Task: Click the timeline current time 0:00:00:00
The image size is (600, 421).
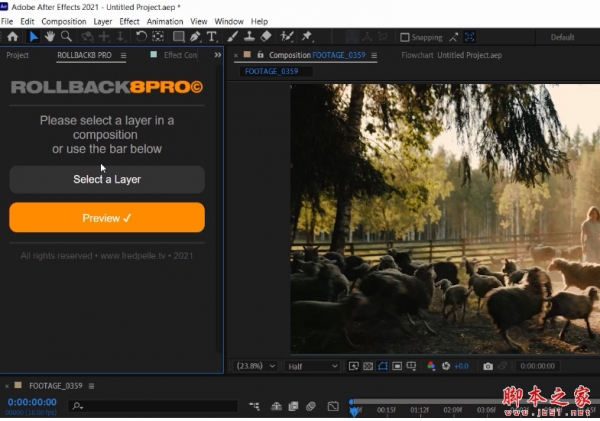Action: pos(32,402)
